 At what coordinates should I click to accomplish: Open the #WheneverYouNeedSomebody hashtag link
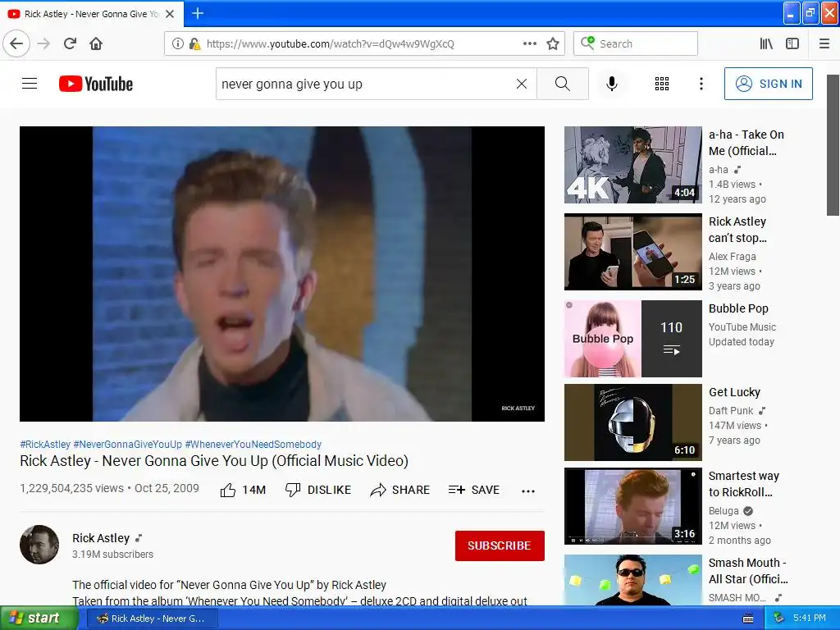click(253, 444)
